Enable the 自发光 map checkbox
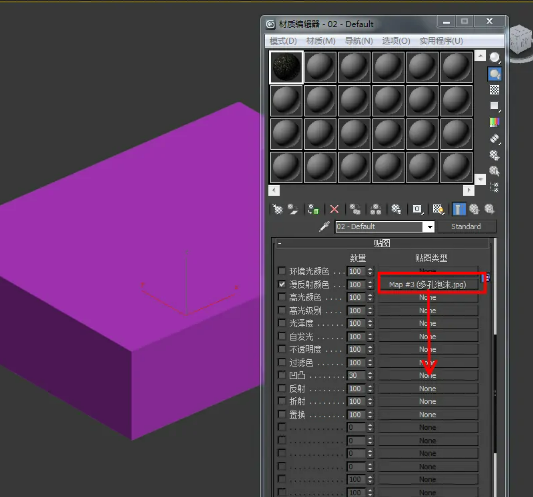 (x=282, y=336)
